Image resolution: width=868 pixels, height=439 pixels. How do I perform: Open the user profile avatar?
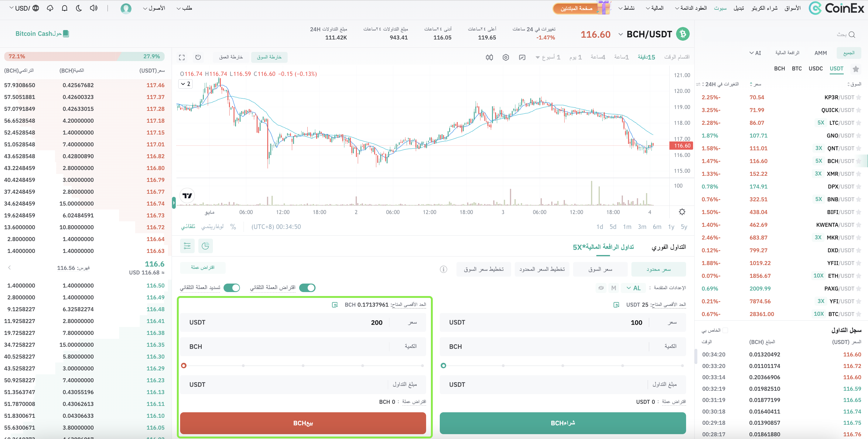point(126,9)
